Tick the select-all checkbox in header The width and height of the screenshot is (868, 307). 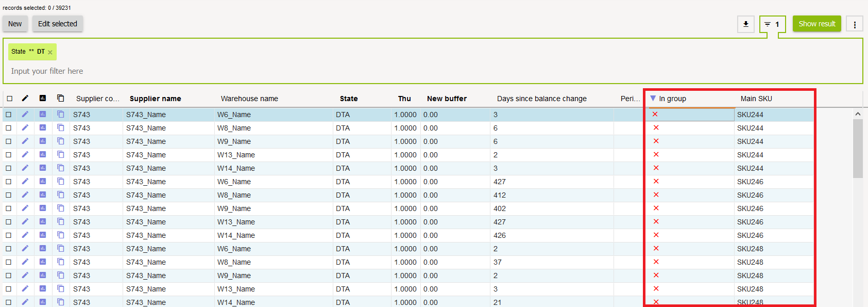point(9,99)
